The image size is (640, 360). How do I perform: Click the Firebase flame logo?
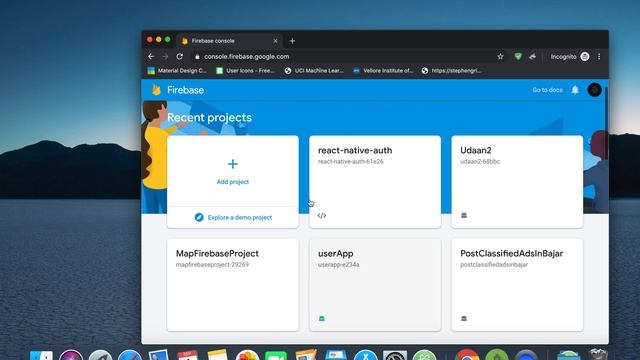[156, 90]
